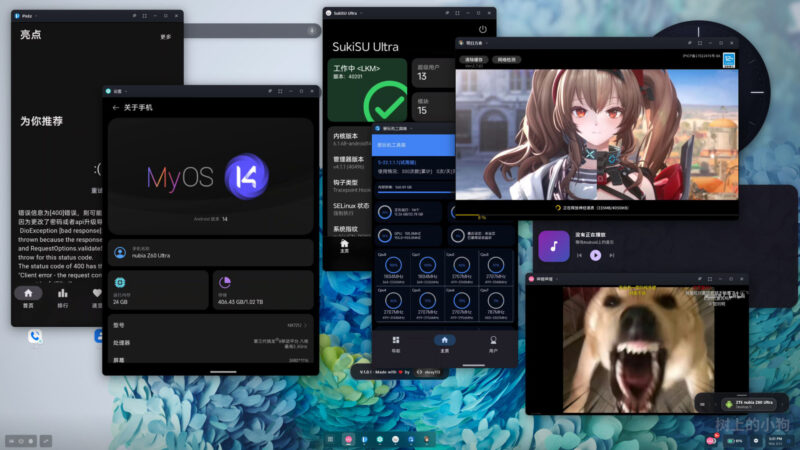
Task: Open the device name row nubia Z60 Ultra
Action: click(x=211, y=253)
